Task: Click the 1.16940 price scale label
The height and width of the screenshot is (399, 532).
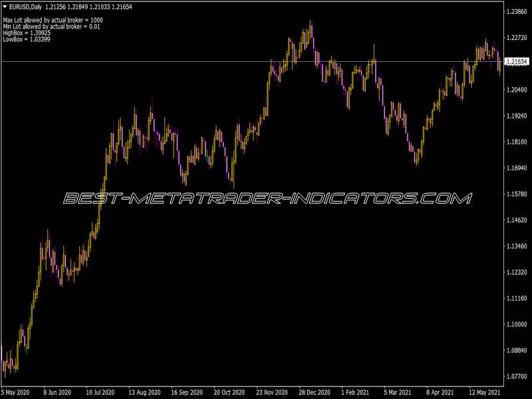Action: [517, 168]
